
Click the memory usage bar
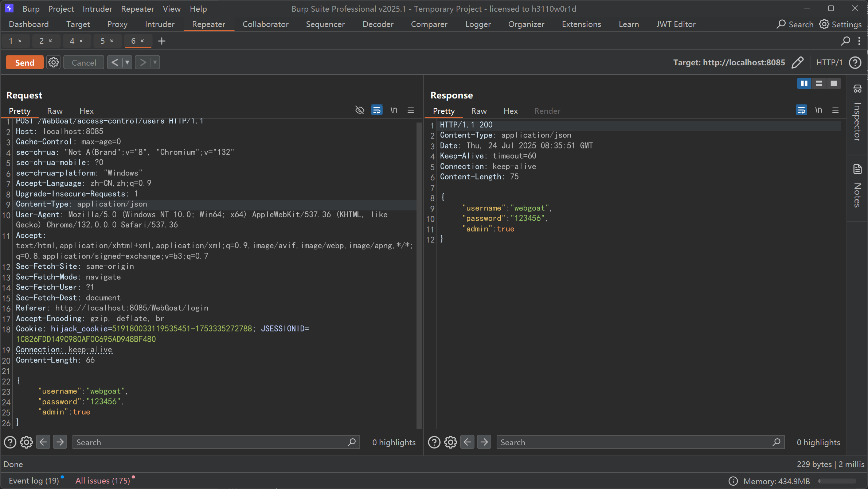point(837,481)
